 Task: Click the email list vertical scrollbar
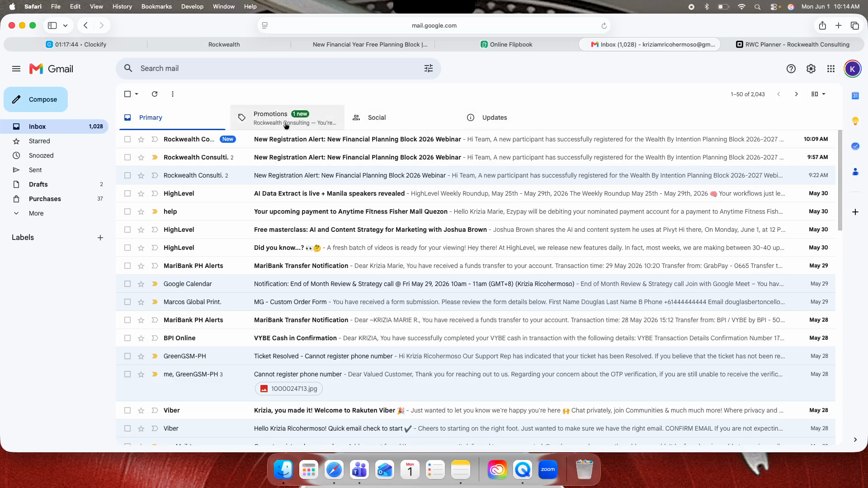pos(840,181)
